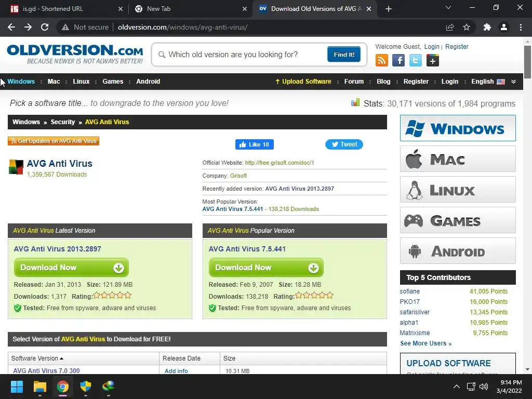Click the RSS feed icon
532x399 pixels.
[x=381, y=60]
